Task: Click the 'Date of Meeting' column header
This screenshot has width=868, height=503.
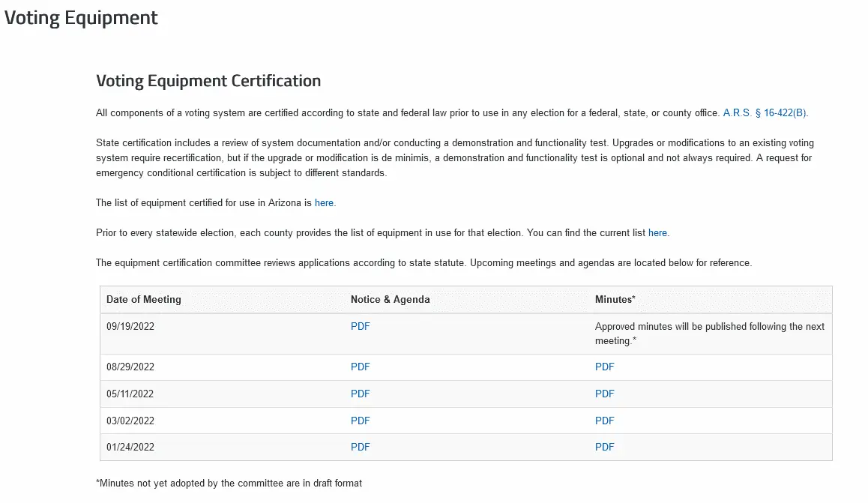Action: tap(144, 300)
